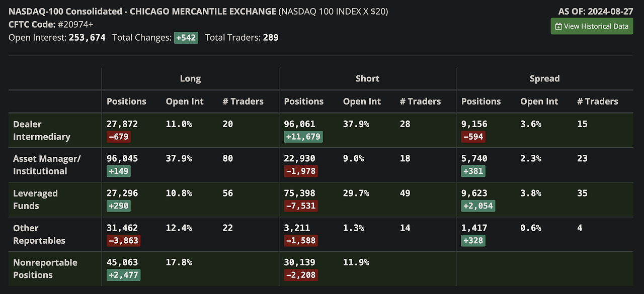644x294 pixels.
Task: Click the Short column group header
Action: pyautogui.click(x=367, y=78)
